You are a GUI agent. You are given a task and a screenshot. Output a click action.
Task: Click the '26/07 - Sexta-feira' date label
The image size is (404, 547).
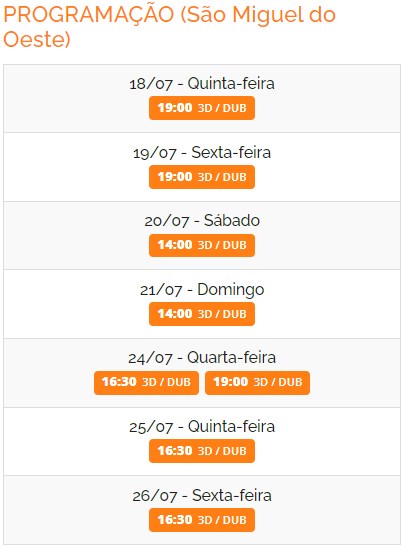click(202, 496)
